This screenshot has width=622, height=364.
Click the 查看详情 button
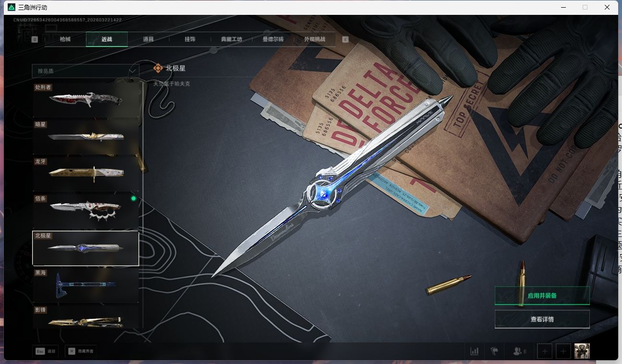click(x=542, y=319)
